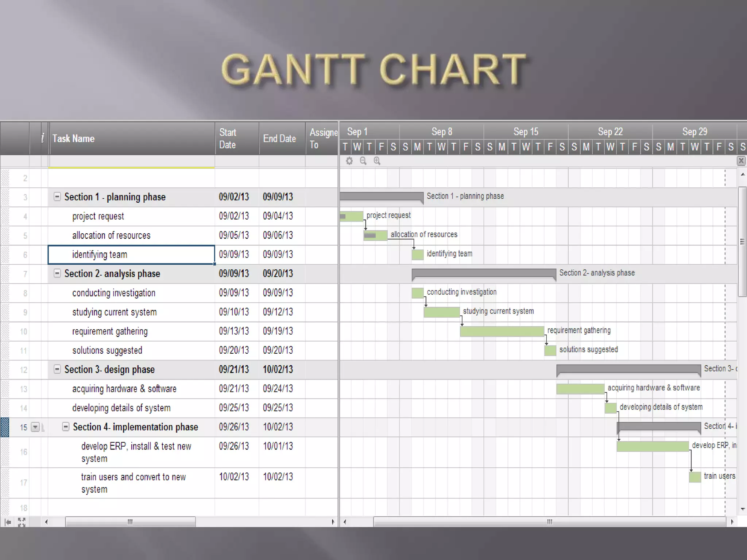Toggle Section 4- implementation phase collapse box

(x=66, y=427)
